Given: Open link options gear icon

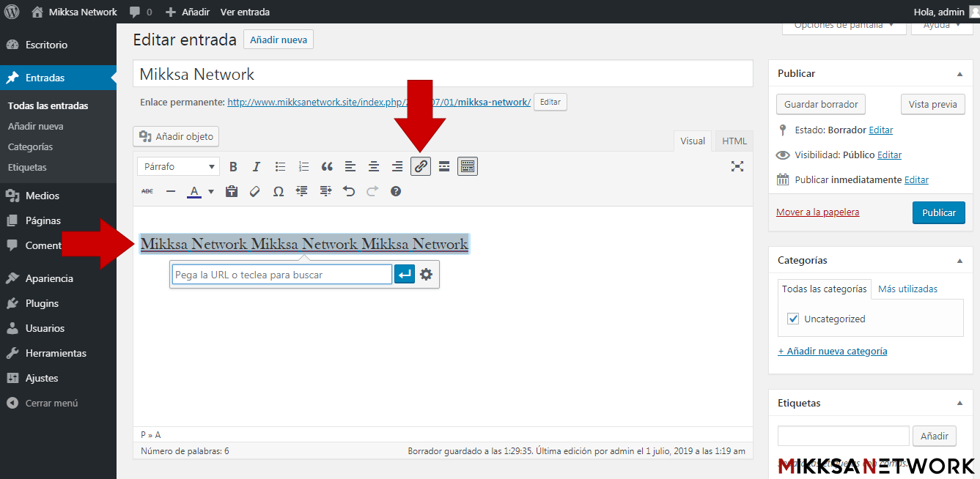Looking at the screenshot, I should point(426,275).
